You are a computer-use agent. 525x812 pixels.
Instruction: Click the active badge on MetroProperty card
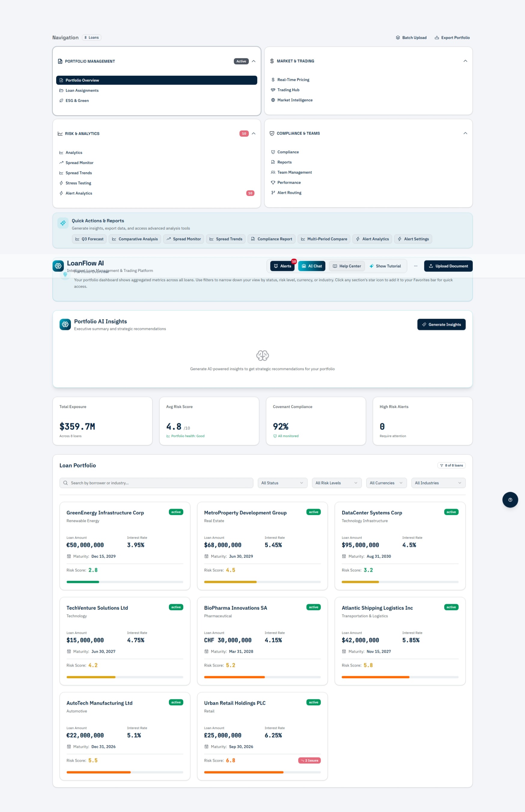coord(313,512)
